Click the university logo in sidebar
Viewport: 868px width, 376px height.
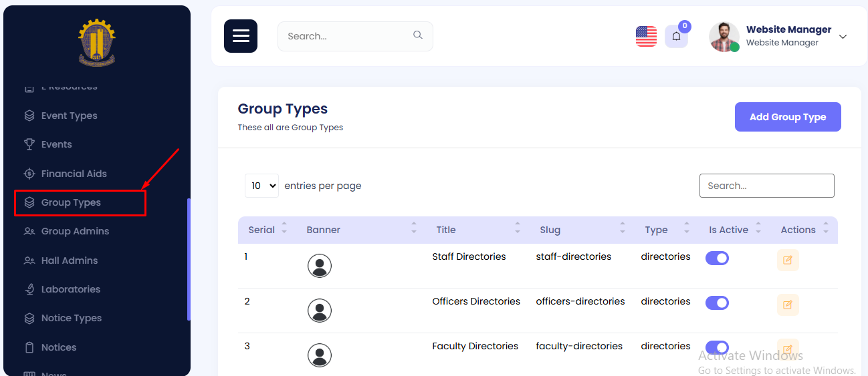pos(97,43)
